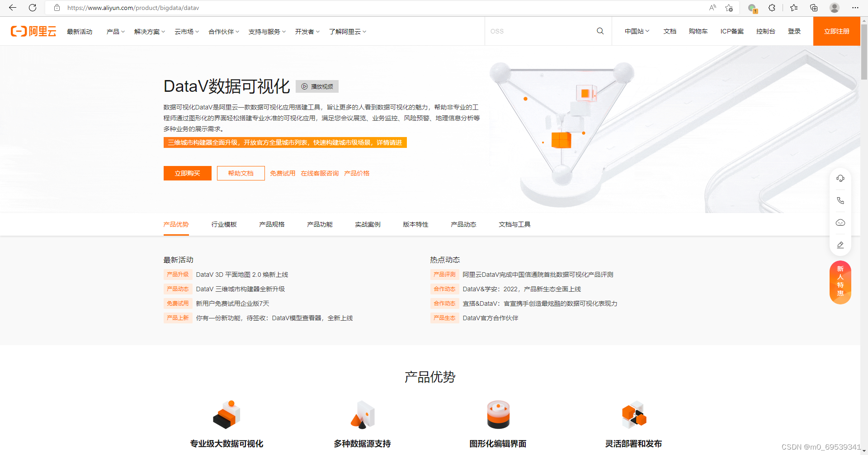Open the customer service headset icon in the sidebar
The image size is (868, 455).
pos(840,178)
